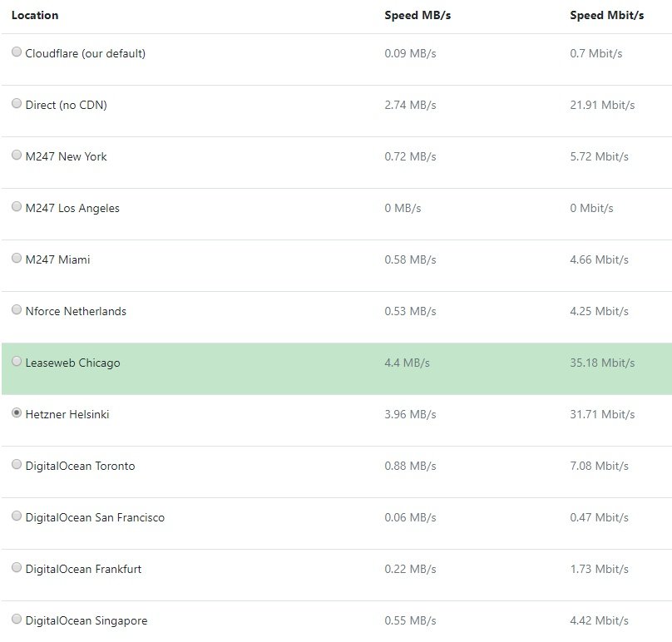Screen dimensions: 672x642
Task: Click the Speed MB/s column header
Action: click(x=418, y=16)
